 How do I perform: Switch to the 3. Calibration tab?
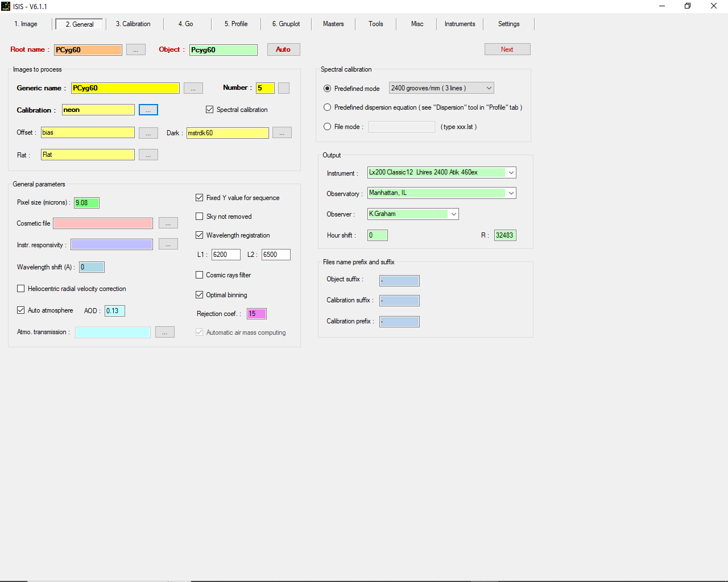(133, 24)
